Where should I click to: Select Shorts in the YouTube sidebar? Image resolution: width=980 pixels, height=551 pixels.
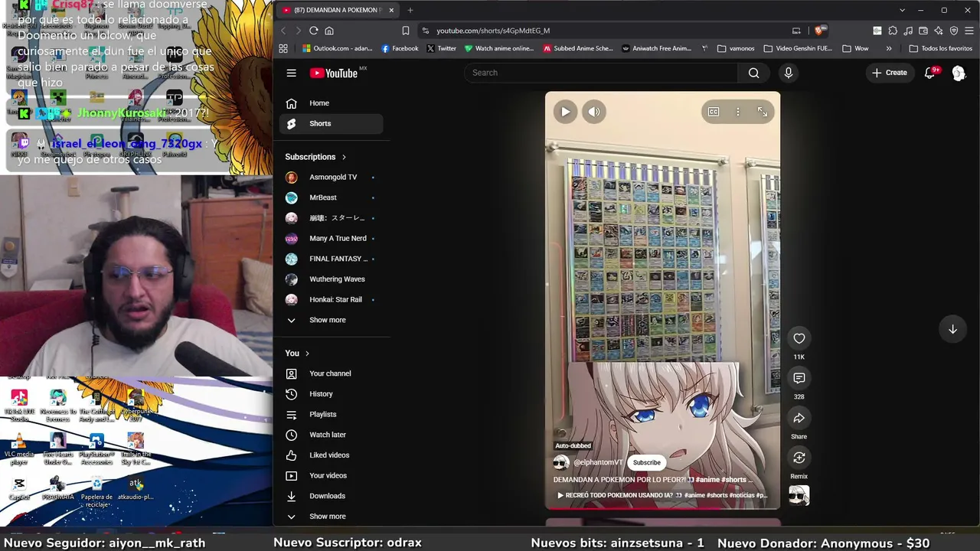pos(331,123)
